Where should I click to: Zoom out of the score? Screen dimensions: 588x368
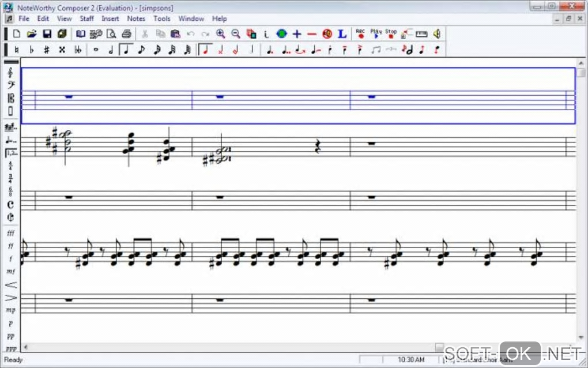(236, 34)
